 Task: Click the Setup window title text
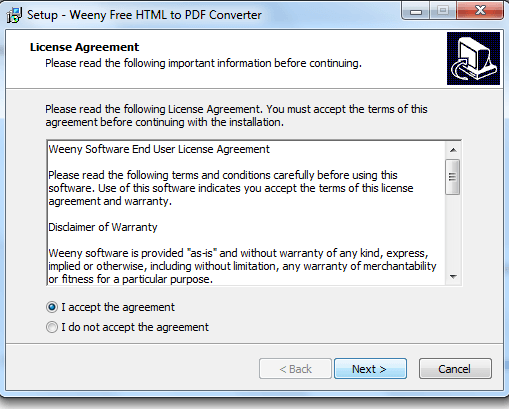point(144,15)
